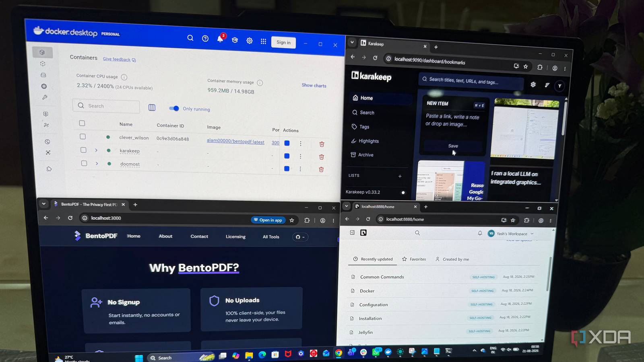644x362 pixels.
Task: Switch to the Created by me tab
Action: coord(452,259)
